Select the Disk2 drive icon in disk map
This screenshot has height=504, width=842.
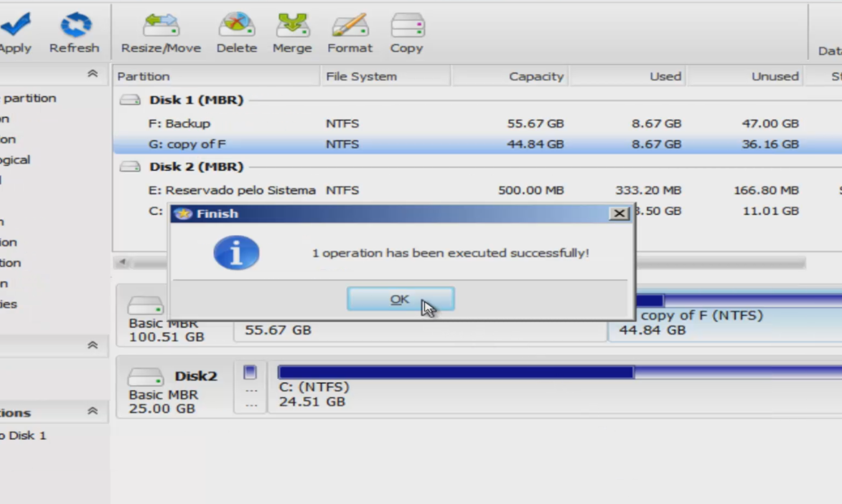tap(145, 376)
